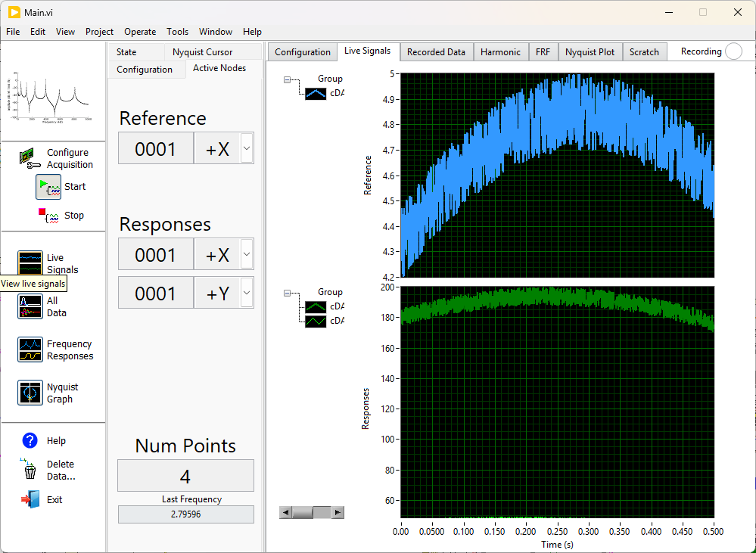Switch to the Nyquist Plot tab
The image size is (756, 553).
coord(590,52)
